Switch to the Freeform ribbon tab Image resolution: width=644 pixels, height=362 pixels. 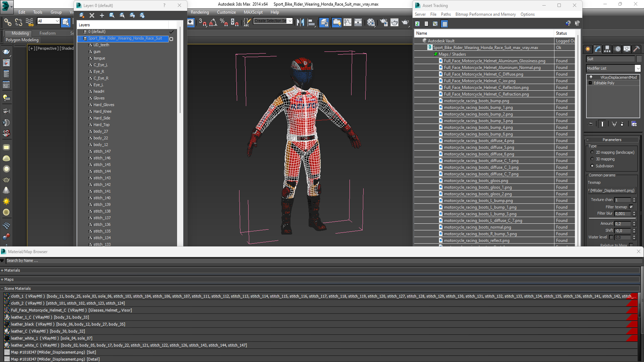[x=48, y=33]
